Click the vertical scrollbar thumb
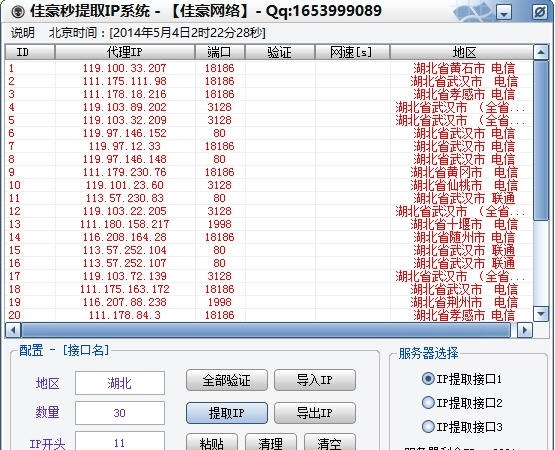This screenshot has width=555, height=450. 540,141
